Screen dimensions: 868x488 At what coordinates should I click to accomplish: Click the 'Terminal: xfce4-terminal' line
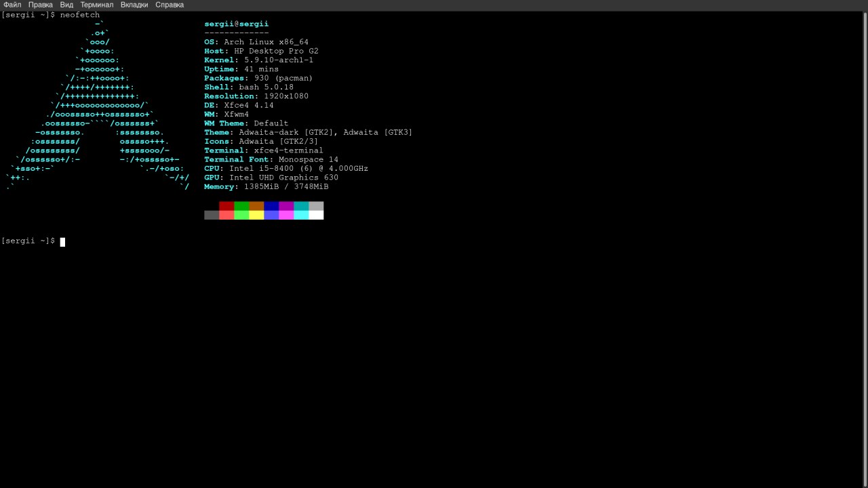264,150
